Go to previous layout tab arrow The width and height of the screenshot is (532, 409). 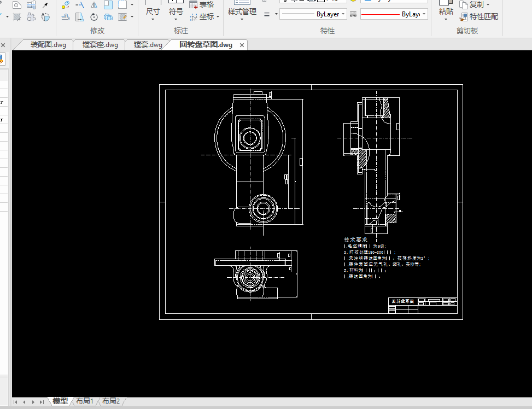coord(24,402)
